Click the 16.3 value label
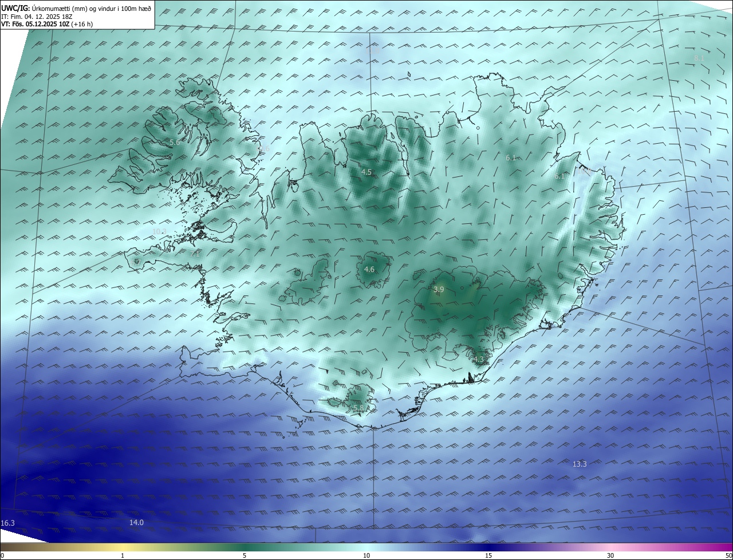 coord(7,523)
